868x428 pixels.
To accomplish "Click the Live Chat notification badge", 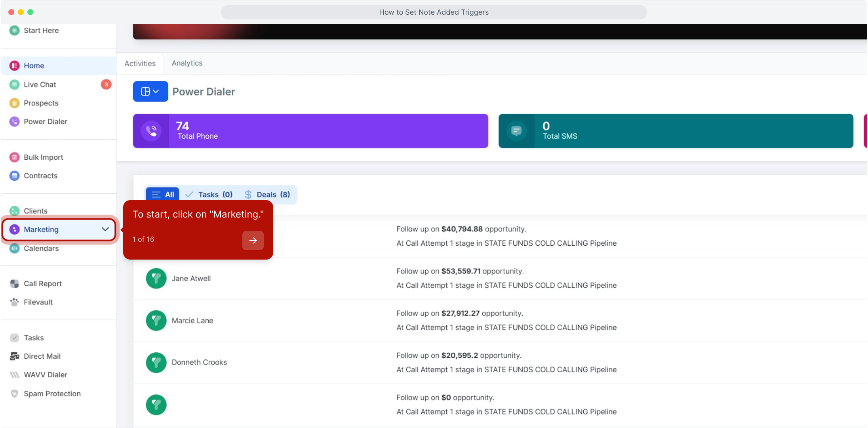I will (106, 84).
